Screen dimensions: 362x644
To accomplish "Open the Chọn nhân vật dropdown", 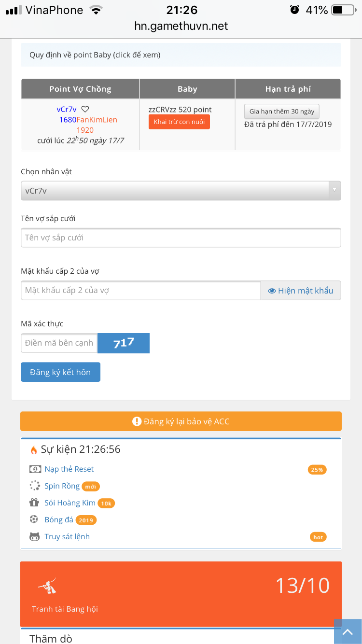I will click(x=175, y=191).
